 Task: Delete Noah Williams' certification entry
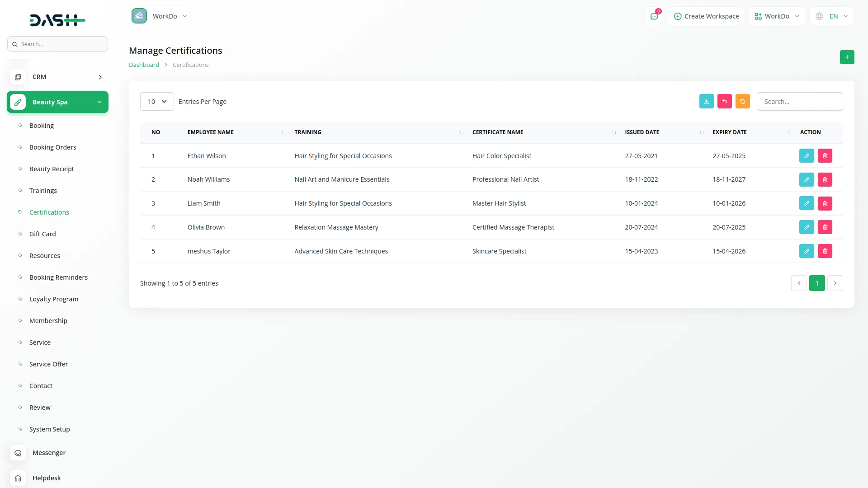pyautogui.click(x=825, y=180)
